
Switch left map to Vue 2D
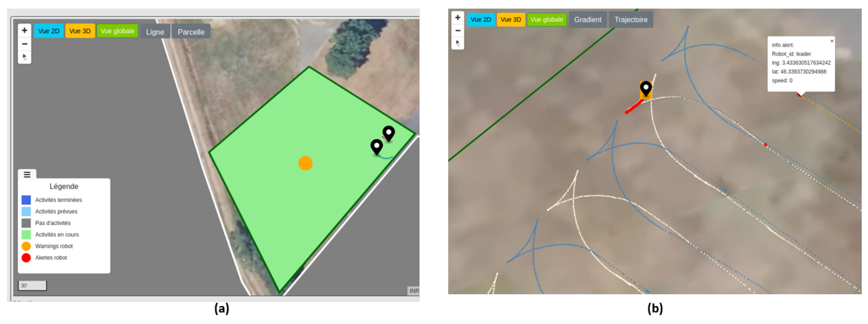(x=49, y=31)
